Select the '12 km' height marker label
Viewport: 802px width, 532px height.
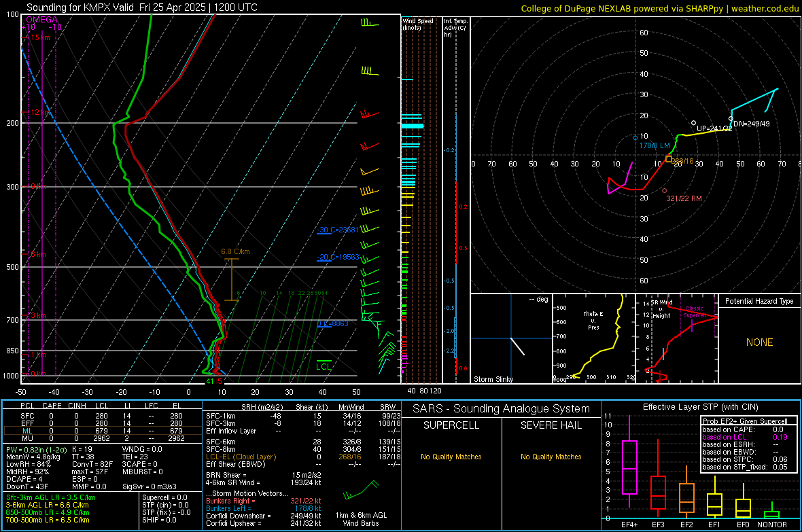pyautogui.click(x=40, y=112)
